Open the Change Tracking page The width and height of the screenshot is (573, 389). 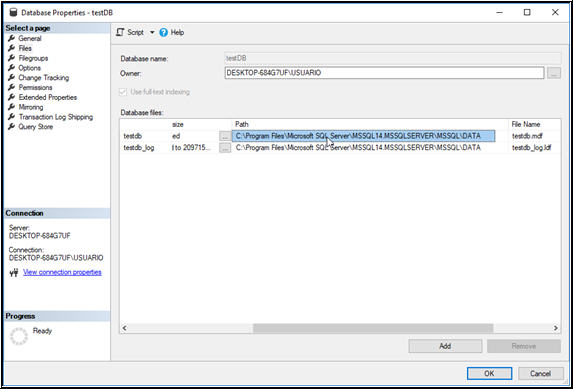click(x=43, y=78)
